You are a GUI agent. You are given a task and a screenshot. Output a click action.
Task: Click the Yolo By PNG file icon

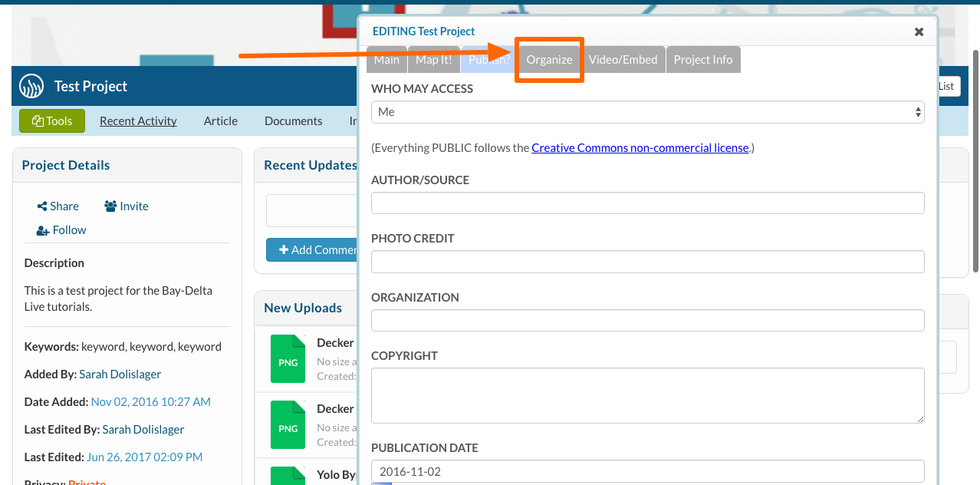pos(288,474)
